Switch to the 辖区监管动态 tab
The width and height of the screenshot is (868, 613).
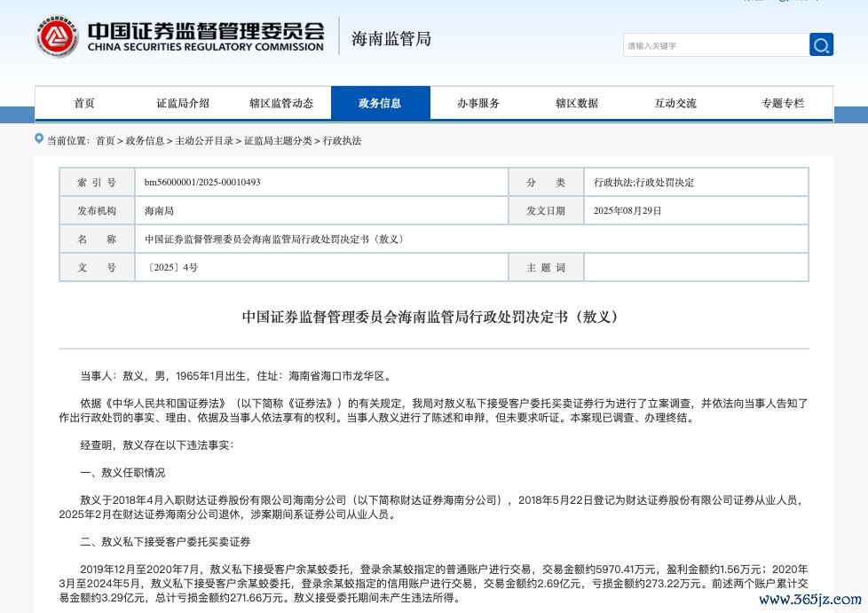point(281,104)
